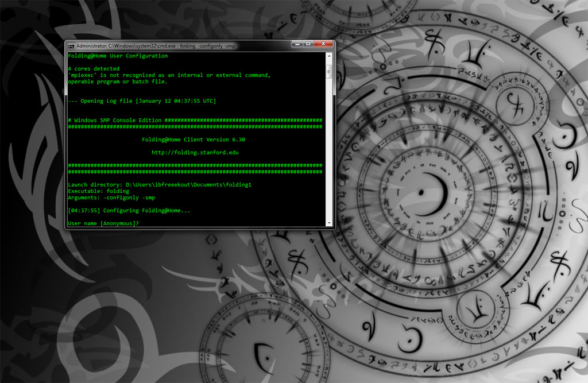Maximize the cmd.exe folding window
This screenshot has height=383, width=588.
tap(308, 44)
